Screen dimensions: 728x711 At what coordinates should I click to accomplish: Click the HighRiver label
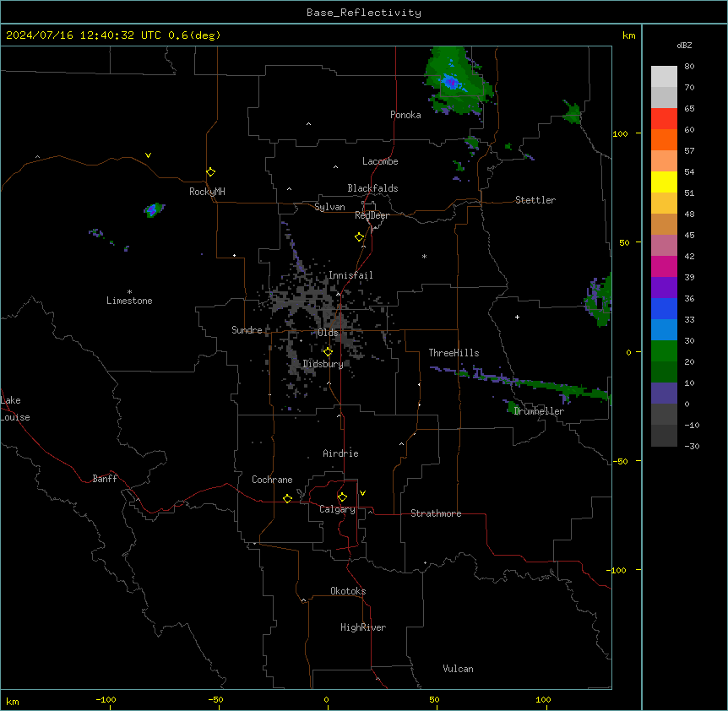[363, 627]
